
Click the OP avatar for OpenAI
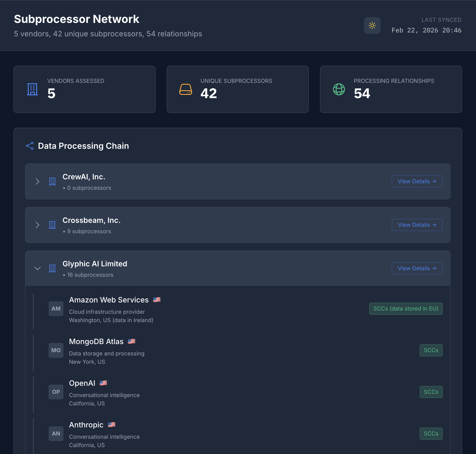point(56,392)
